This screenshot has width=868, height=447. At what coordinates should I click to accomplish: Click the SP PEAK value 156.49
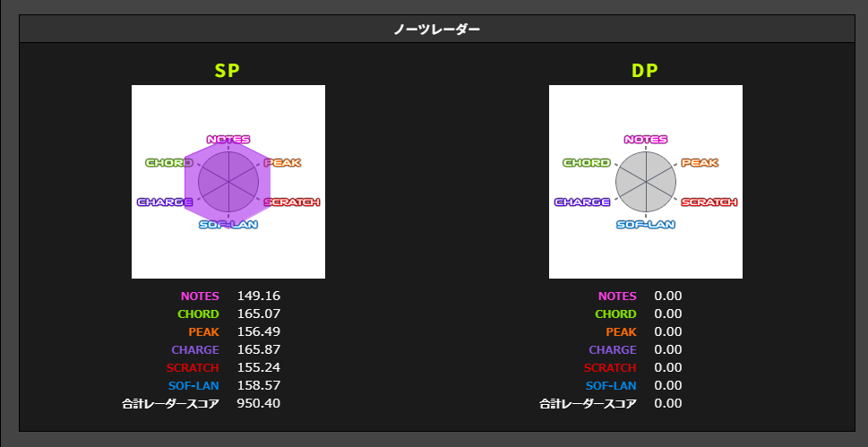coord(259,331)
